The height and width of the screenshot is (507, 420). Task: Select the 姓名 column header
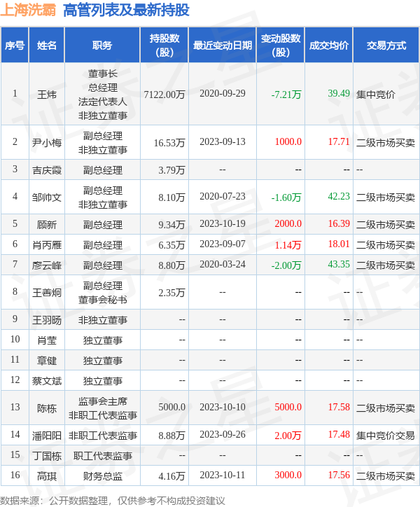[47, 46]
